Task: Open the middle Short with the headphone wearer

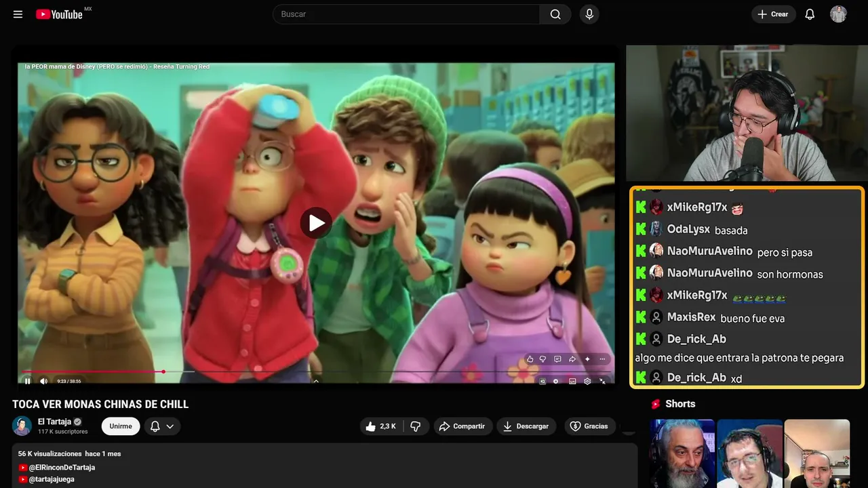Action: [x=749, y=453]
